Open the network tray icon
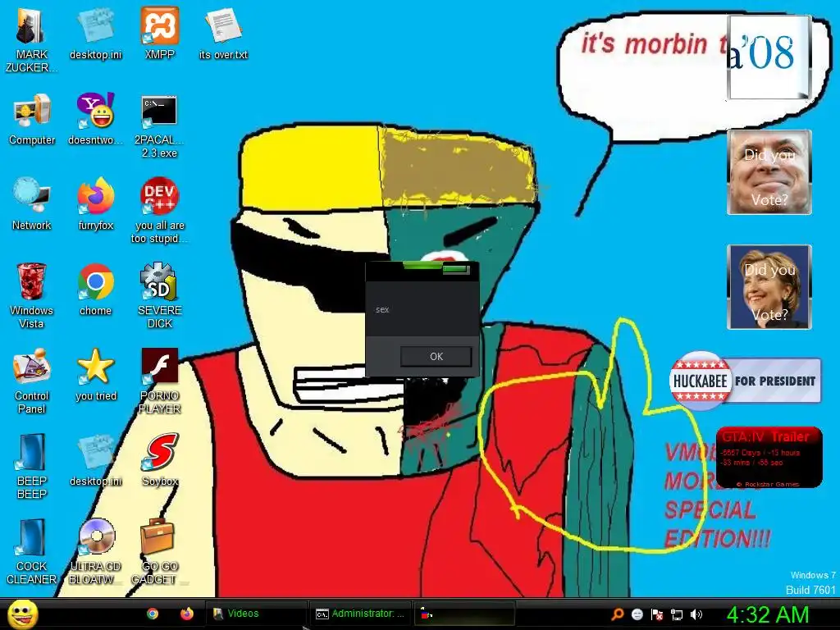The width and height of the screenshot is (840, 630). click(x=677, y=614)
